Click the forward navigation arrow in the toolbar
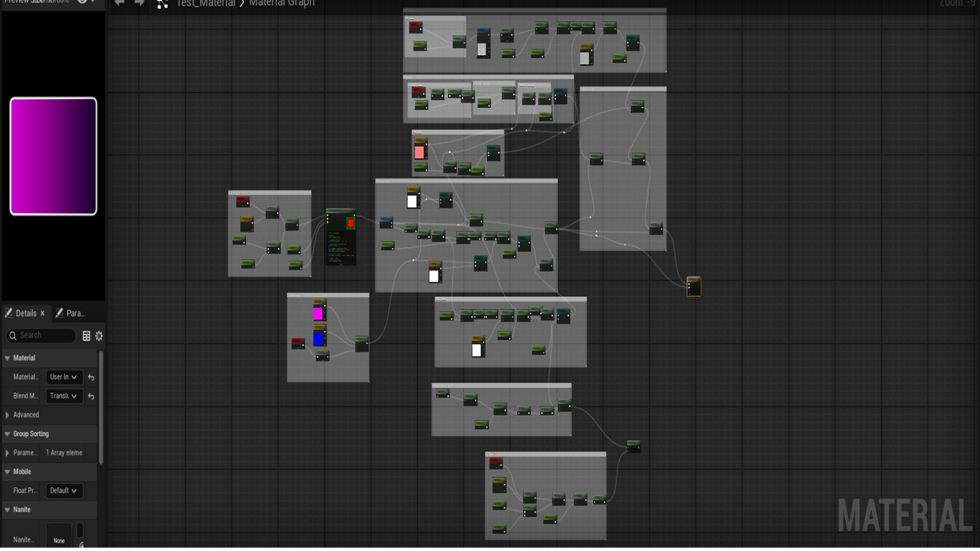The height and width of the screenshot is (551, 980). pyautogui.click(x=138, y=4)
